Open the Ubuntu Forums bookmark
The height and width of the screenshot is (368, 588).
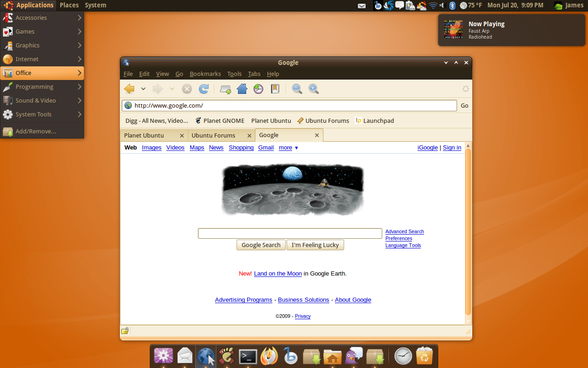click(323, 121)
